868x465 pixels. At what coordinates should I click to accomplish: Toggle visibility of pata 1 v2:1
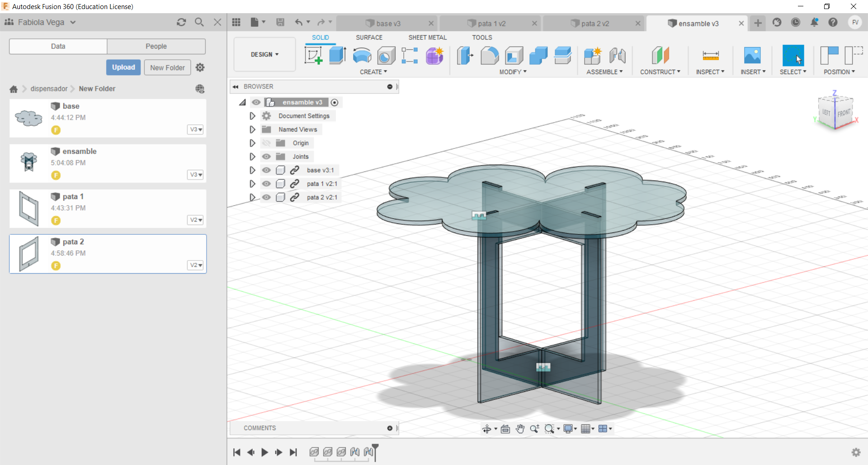tap(267, 184)
